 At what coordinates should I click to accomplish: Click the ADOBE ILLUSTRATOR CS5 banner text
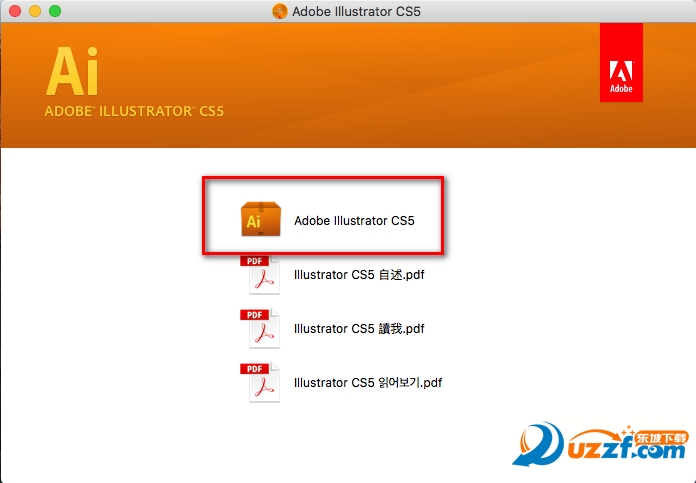point(134,111)
